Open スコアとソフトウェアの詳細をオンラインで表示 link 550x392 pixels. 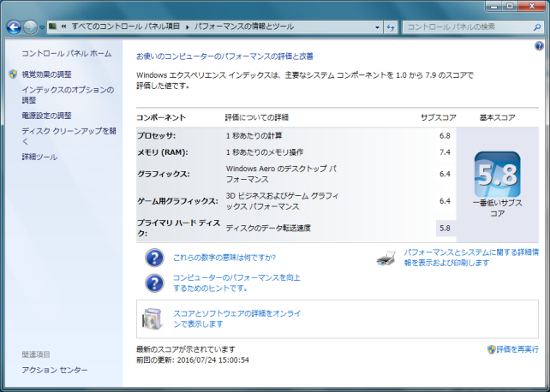point(237,318)
